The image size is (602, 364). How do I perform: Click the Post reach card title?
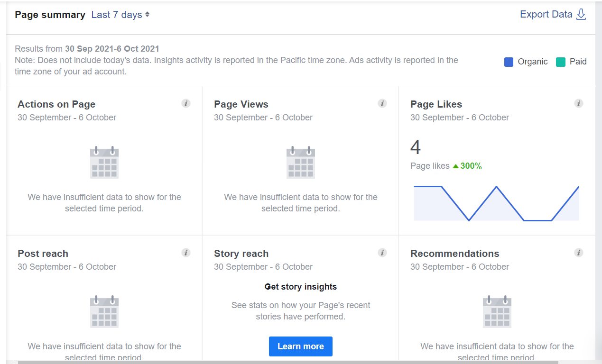(43, 254)
